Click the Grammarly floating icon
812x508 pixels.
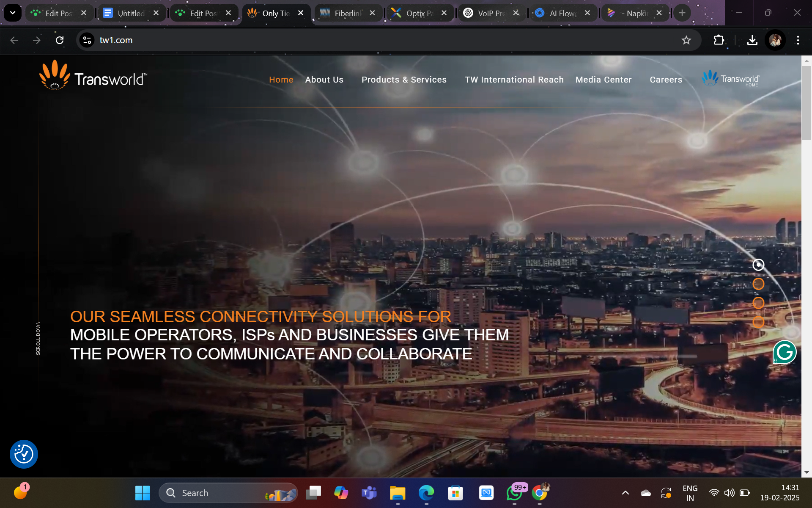(x=785, y=352)
